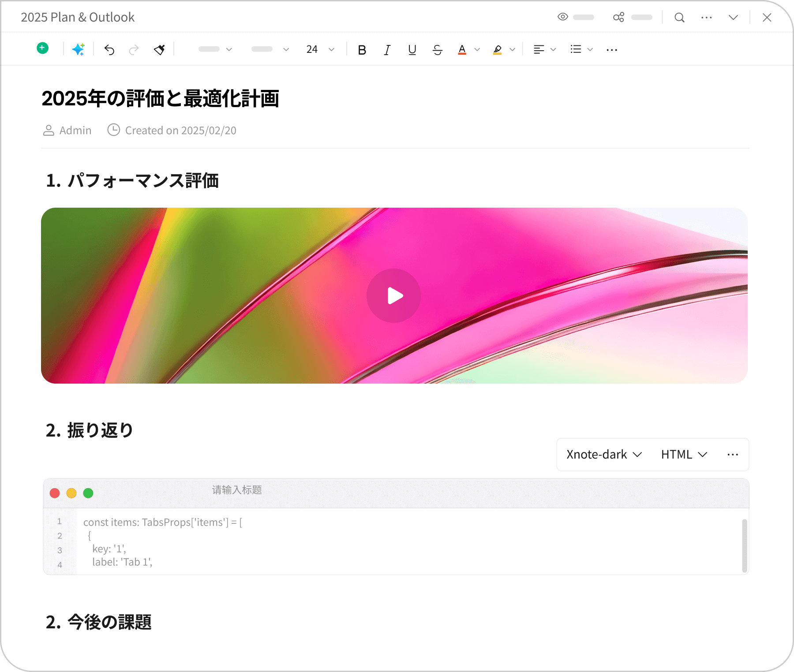Click the share icon in header

[618, 17]
